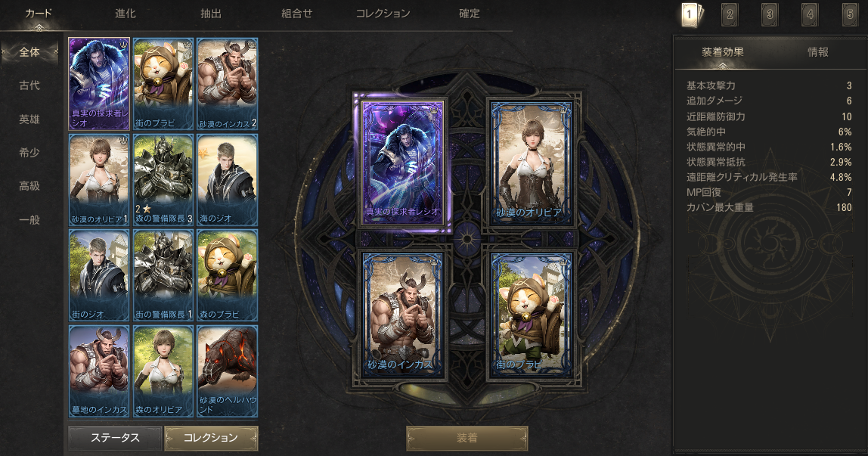The height and width of the screenshot is (456, 868).
Task: Select card deck slot 1 icon
Action: (x=690, y=15)
